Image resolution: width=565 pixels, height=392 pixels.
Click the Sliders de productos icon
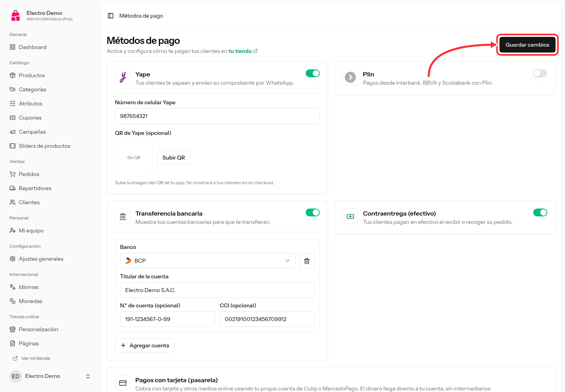[x=13, y=146]
